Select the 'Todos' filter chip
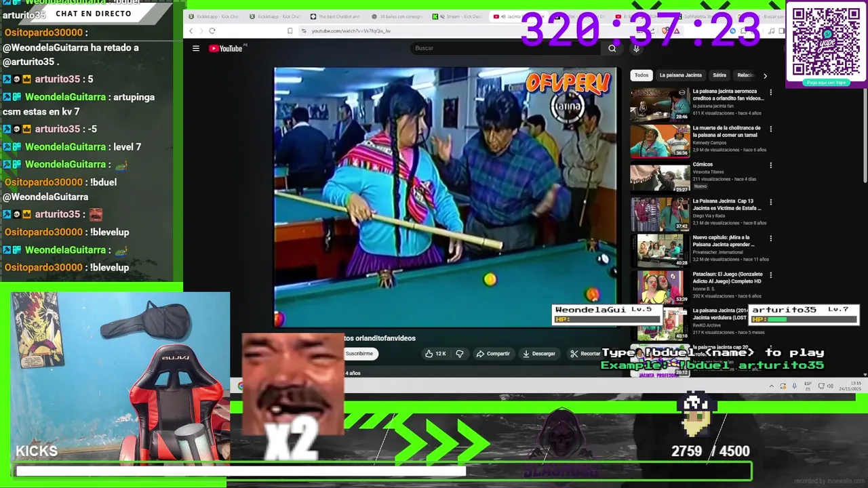The height and width of the screenshot is (488, 868). (x=642, y=75)
